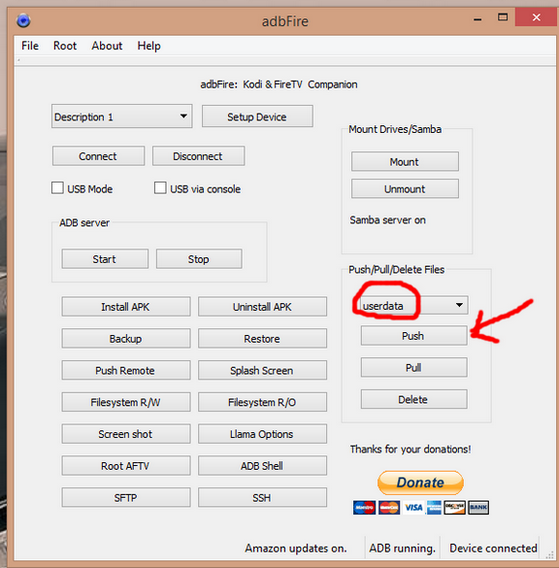Click the 'Device connected' status text

tap(493, 548)
